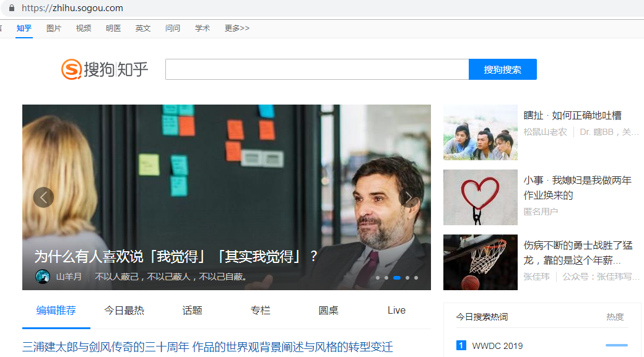Image resolution: width=644 pixels, height=357 pixels.
Task: Select the fourth carousel dot
Action: 407,278
